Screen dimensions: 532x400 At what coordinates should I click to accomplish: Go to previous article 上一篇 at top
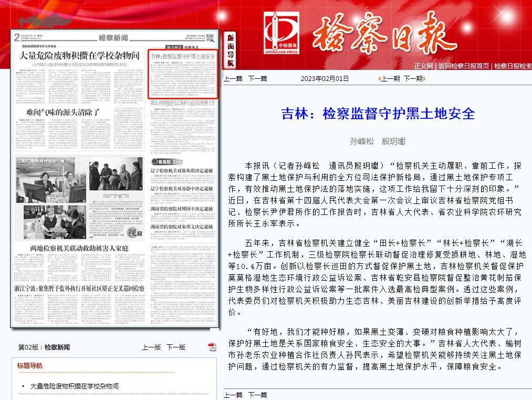[x=233, y=78]
